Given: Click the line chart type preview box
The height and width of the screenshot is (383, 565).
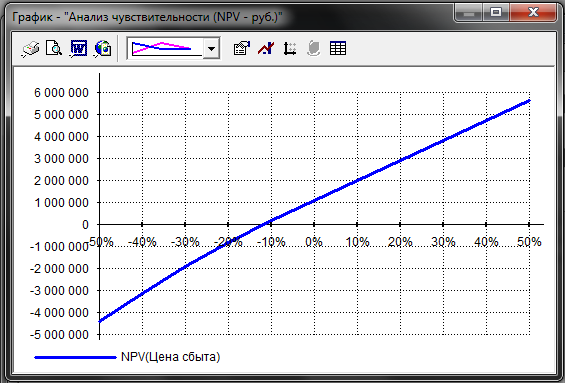Looking at the screenshot, I should 165,48.
